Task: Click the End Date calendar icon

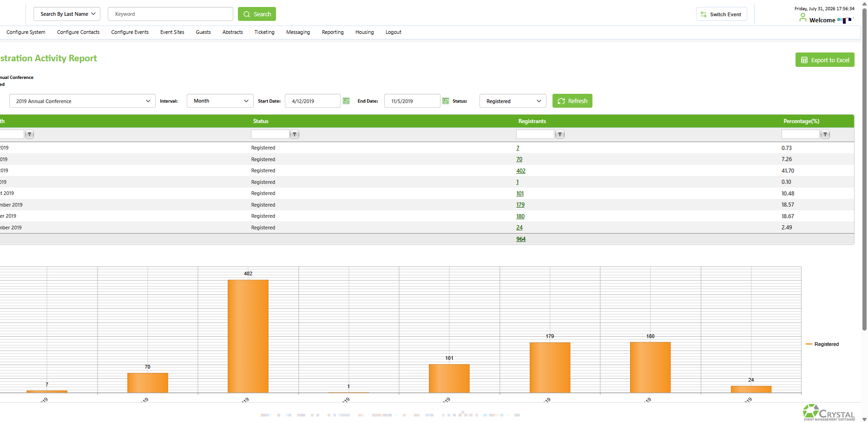Action: (446, 101)
